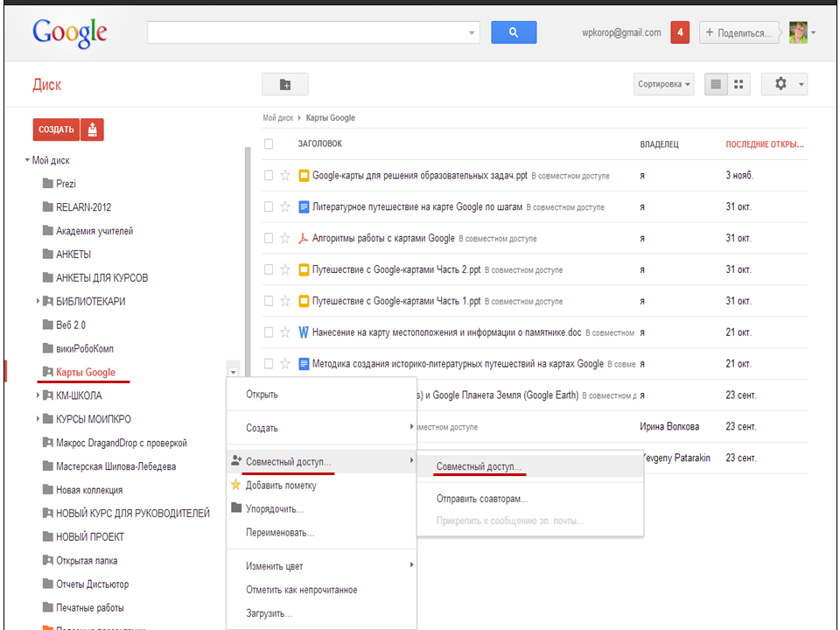Star Путешествие с Google-картами Часть 1.ppt

(x=285, y=301)
